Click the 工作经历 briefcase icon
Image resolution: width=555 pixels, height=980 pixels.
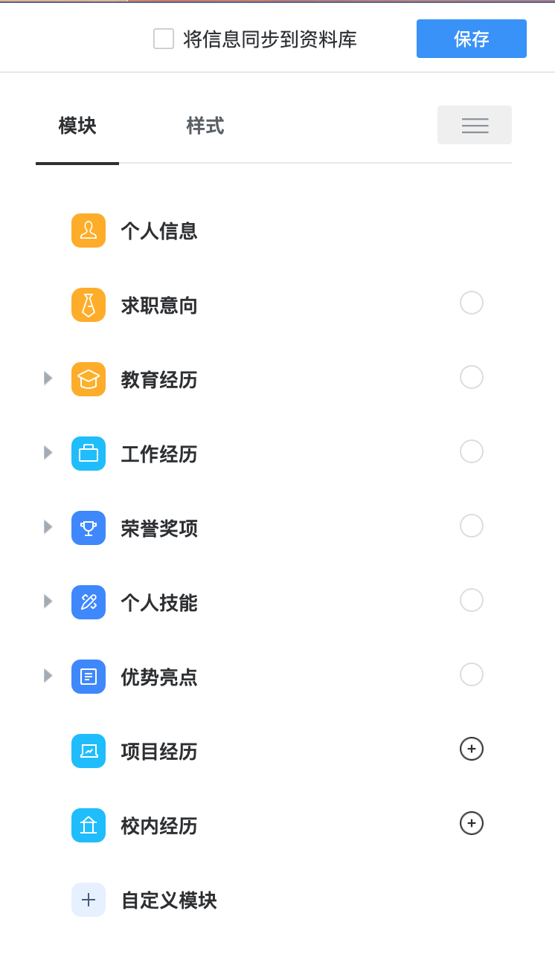[89, 454]
